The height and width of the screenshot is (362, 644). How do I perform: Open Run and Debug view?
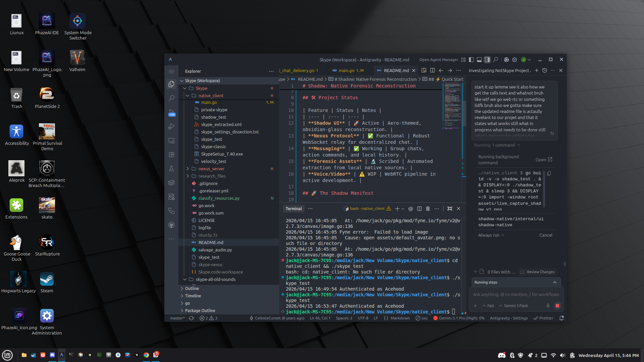[171, 127]
